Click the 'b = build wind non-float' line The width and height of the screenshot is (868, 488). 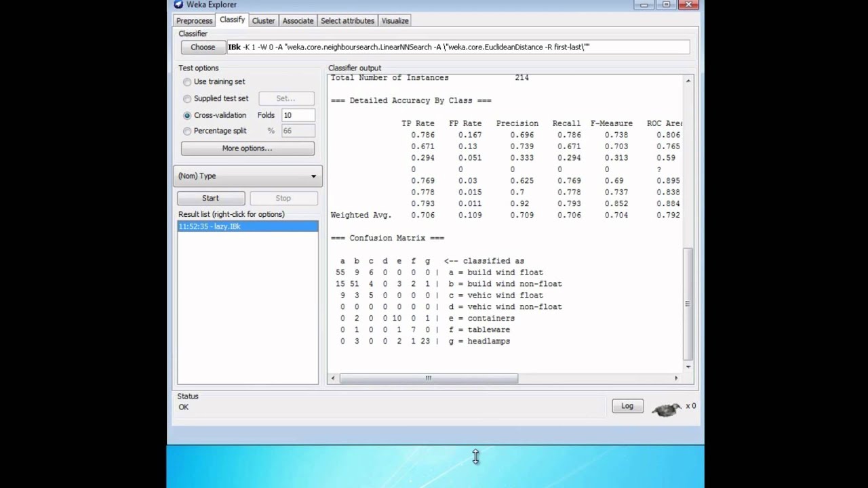505,284
